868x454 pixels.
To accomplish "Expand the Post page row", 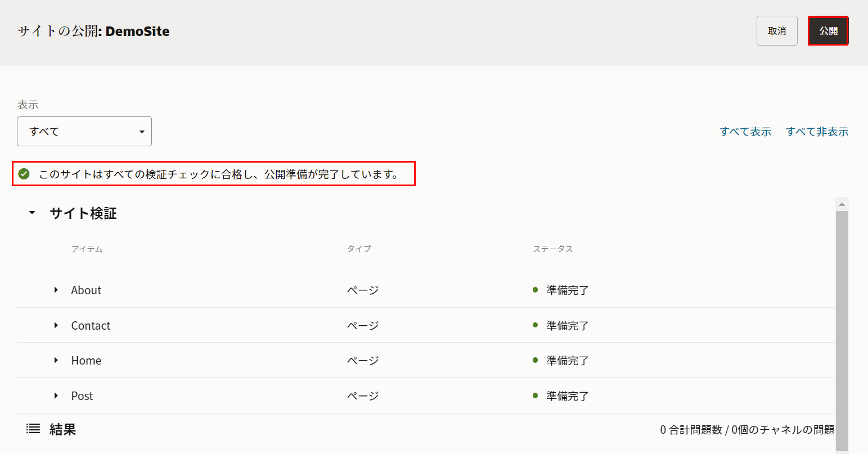I will pyautogui.click(x=56, y=396).
